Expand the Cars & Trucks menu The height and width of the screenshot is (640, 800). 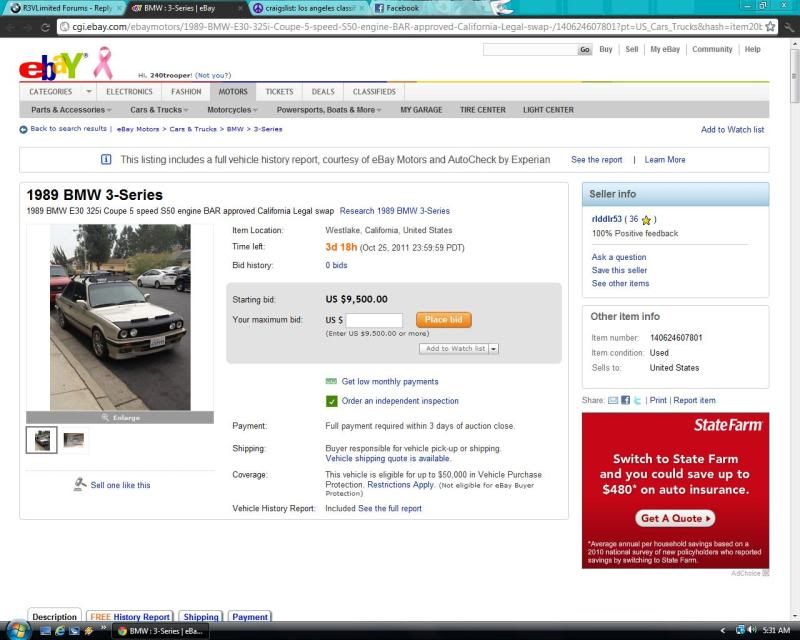[161, 110]
